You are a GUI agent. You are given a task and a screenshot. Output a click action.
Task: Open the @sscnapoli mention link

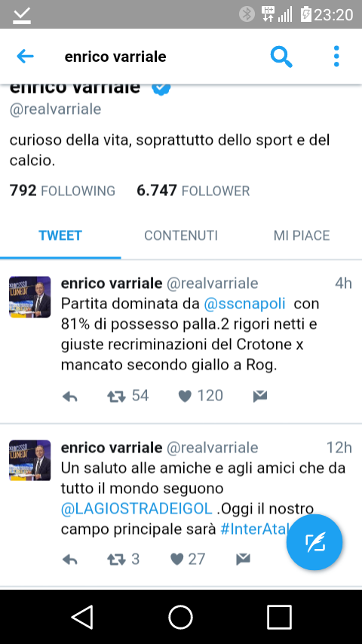click(x=244, y=303)
